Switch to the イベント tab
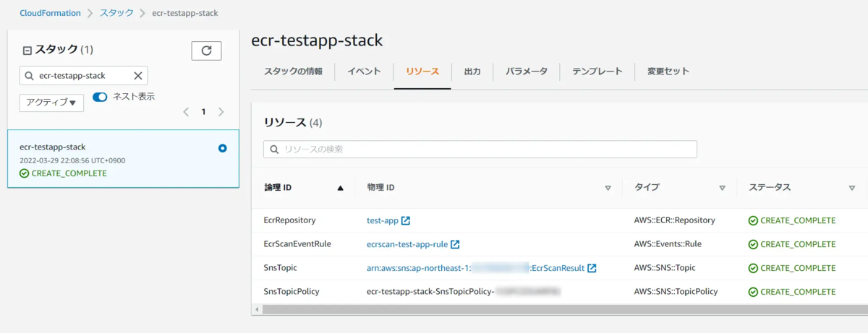Viewport: 868px width, 333px height. coord(364,72)
